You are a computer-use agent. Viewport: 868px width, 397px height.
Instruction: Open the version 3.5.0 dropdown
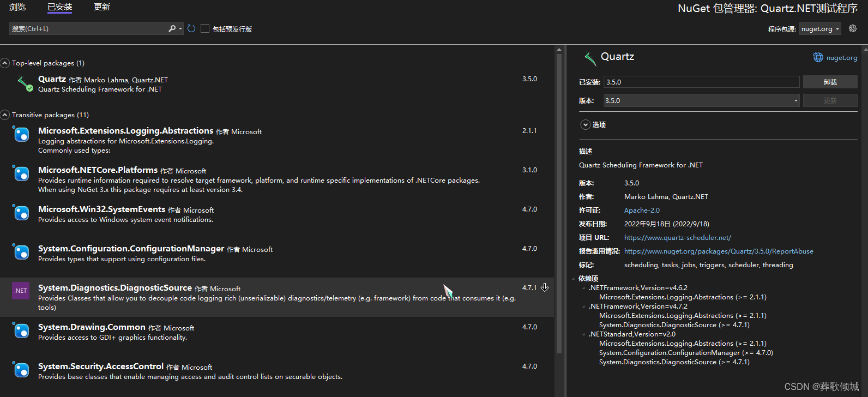(x=702, y=100)
